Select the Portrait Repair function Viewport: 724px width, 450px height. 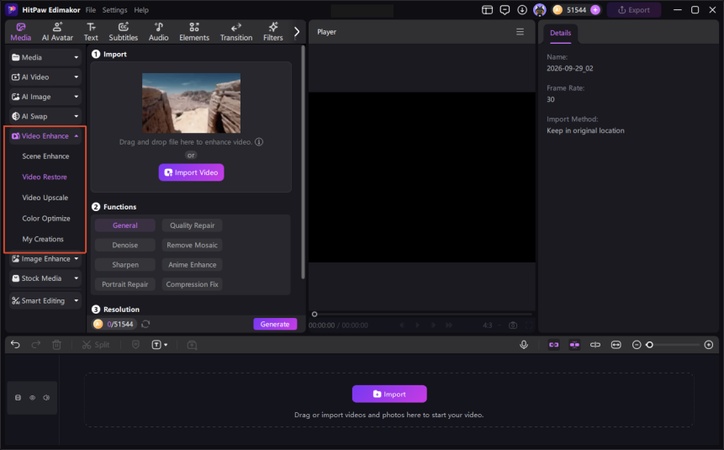(125, 284)
